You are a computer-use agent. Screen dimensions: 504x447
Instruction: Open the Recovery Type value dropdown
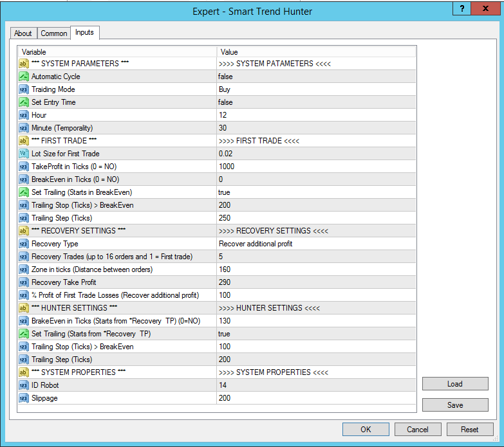click(x=315, y=244)
